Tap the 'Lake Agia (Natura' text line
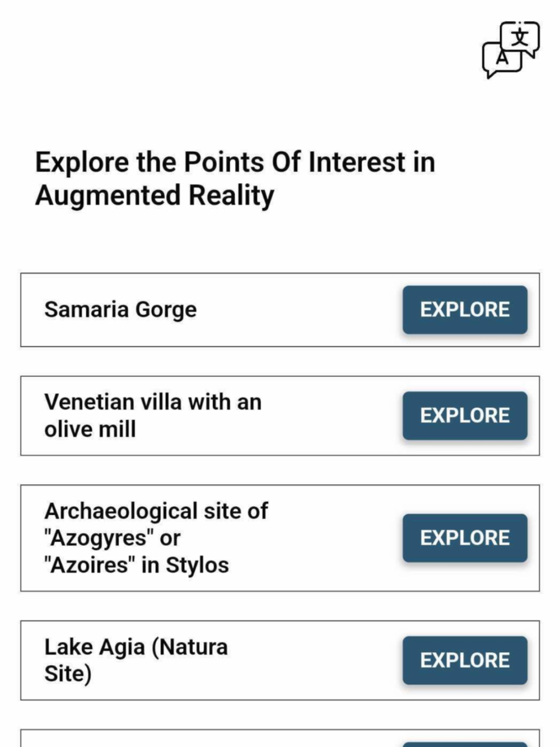This screenshot has height=747, width=560. 136,647
